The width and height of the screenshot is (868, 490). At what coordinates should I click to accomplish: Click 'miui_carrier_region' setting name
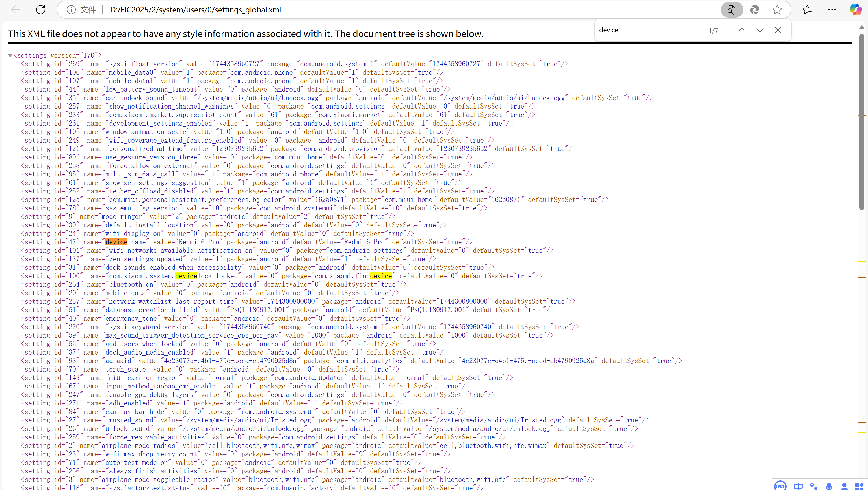coord(144,378)
